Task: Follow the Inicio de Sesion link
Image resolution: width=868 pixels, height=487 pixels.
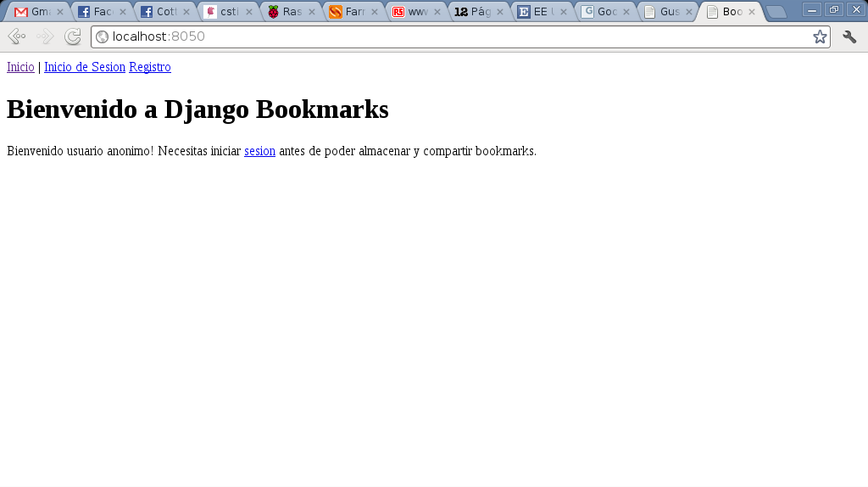Action: (85, 67)
